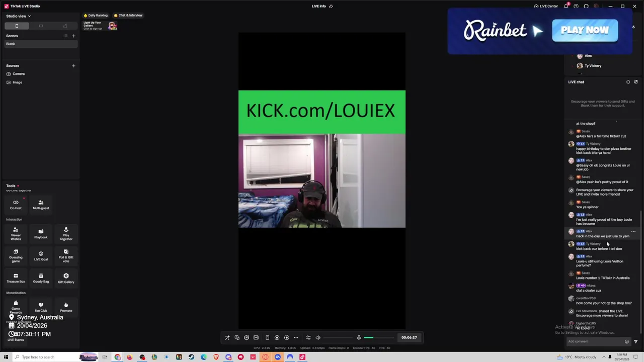This screenshot has height=362, width=644.
Task: Select dual layout mode
Action: pyautogui.click(x=65, y=26)
